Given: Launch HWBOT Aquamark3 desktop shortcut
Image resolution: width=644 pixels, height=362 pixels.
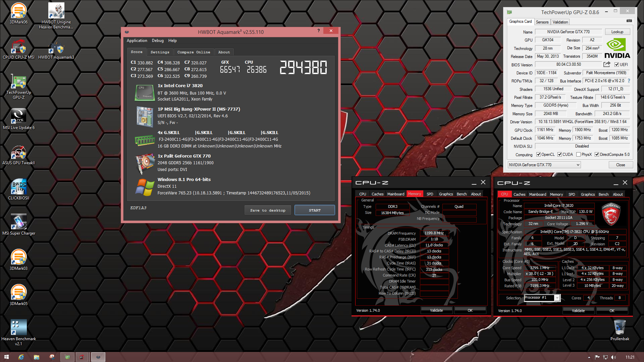Looking at the screenshot, I should point(56,49).
